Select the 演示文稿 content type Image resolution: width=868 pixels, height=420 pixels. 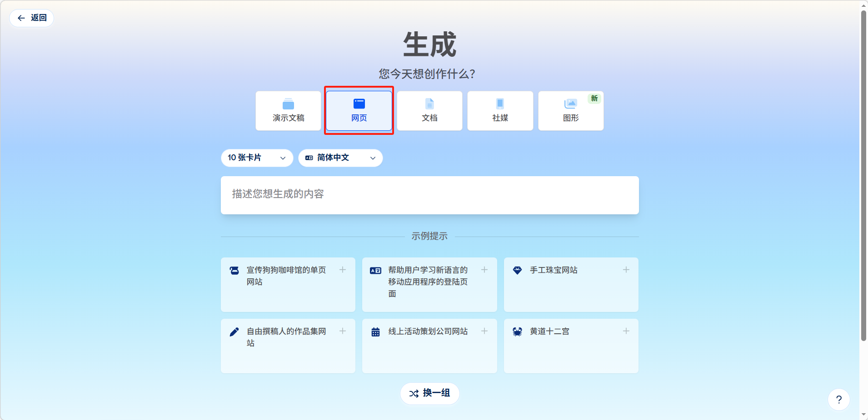click(x=288, y=111)
